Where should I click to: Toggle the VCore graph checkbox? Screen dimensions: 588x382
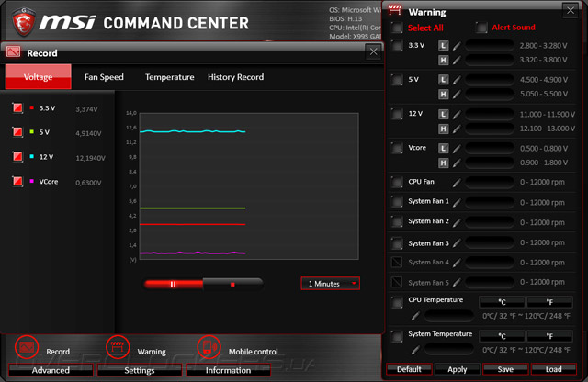click(x=17, y=181)
